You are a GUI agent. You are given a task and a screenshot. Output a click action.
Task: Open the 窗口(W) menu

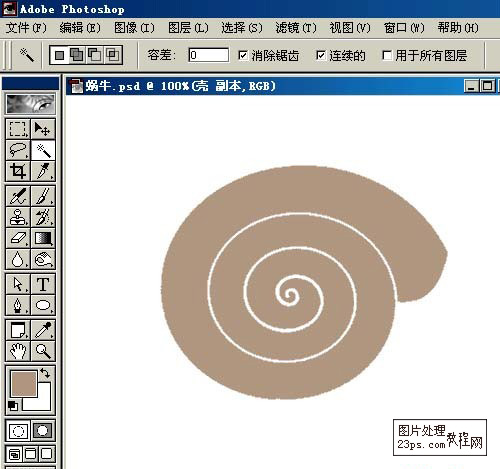click(x=404, y=28)
